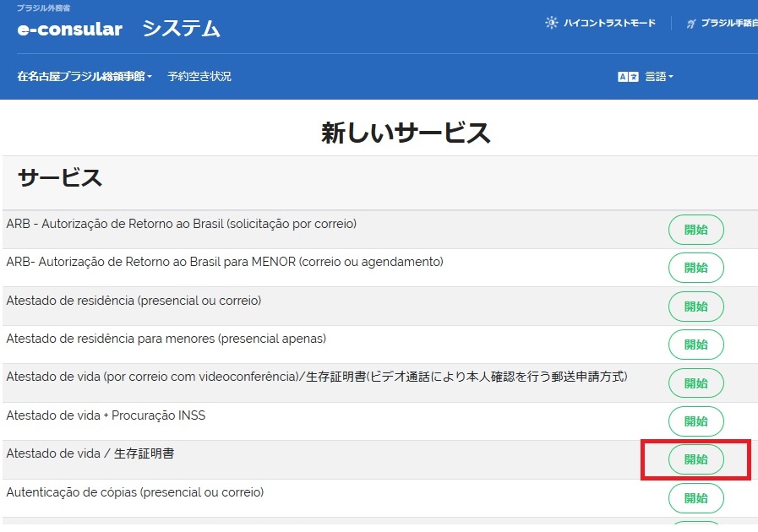Screen dimensions: 758x532
Task: Click the ブラジル外務省 header text
Action: click(43, 8)
